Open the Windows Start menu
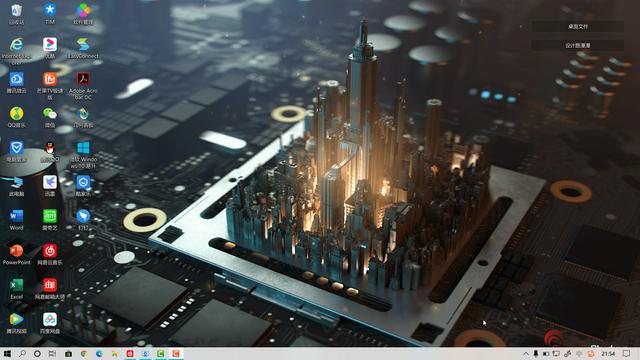The image size is (640, 360). coord(7,353)
